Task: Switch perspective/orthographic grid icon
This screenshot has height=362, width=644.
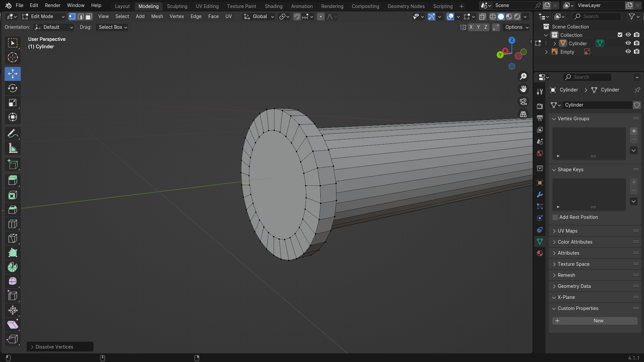Action: click(523, 114)
